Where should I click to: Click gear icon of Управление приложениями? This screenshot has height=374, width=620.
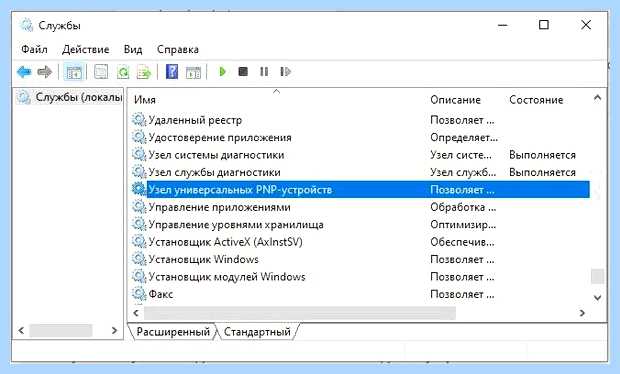pyautogui.click(x=139, y=207)
